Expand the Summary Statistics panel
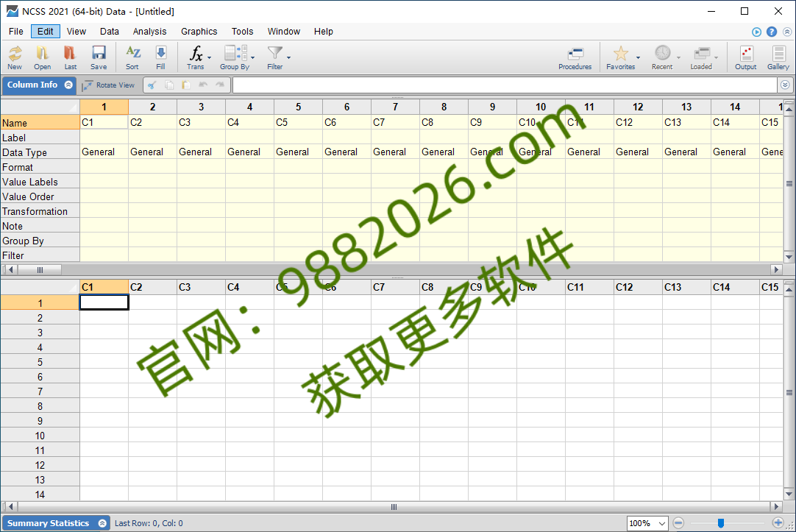This screenshot has height=532, width=796. [x=102, y=523]
